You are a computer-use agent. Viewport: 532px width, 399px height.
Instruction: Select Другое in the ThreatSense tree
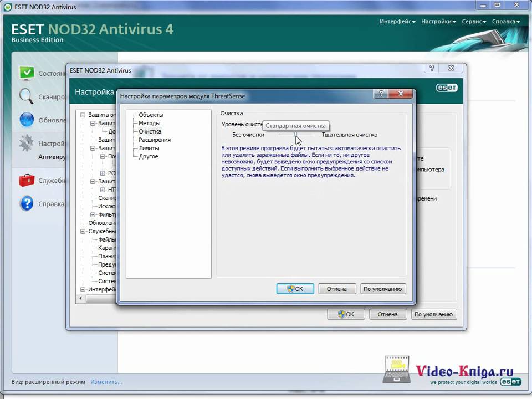(149, 156)
